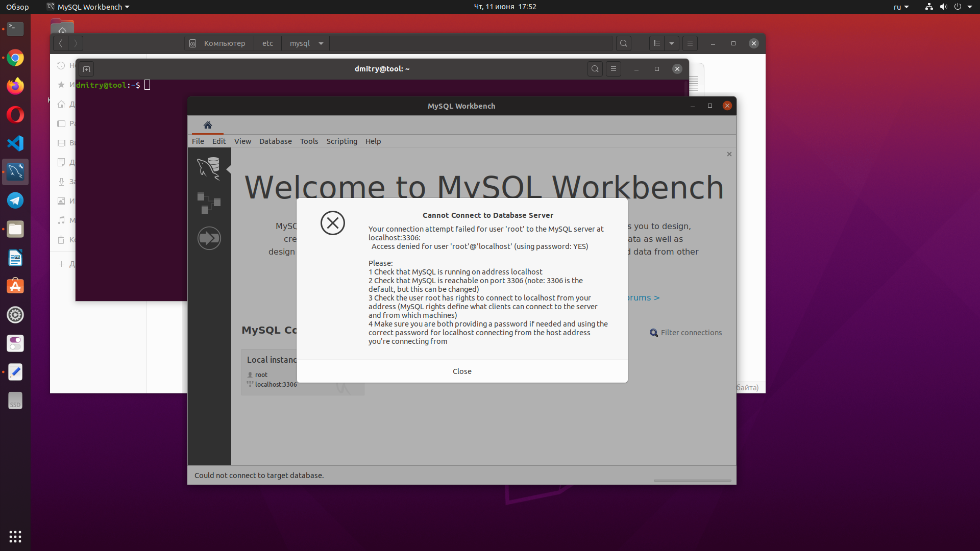This screenshot has width=980, height=551.
Task: Click the MySQL Workbench dock icon
Action: tap(15, 172)
